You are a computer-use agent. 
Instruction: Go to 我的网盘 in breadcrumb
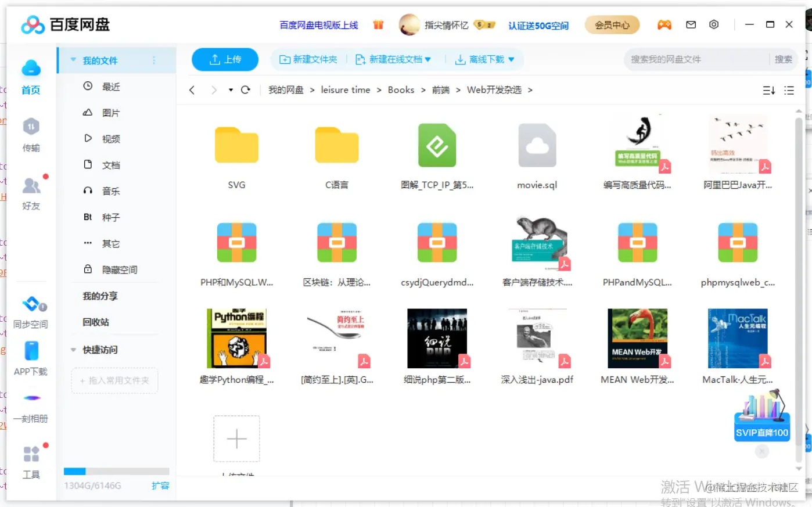(286, 90)
